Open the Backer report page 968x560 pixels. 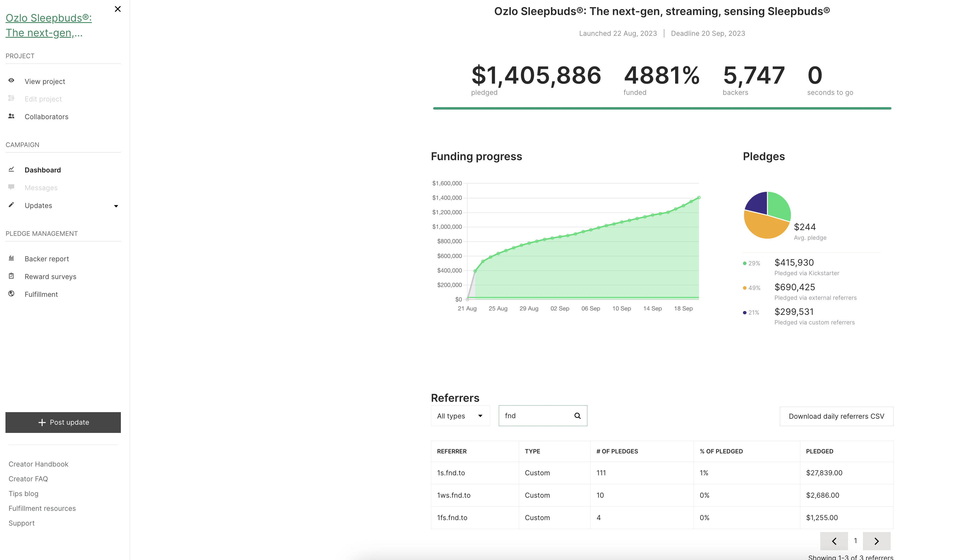coord(47,259)
